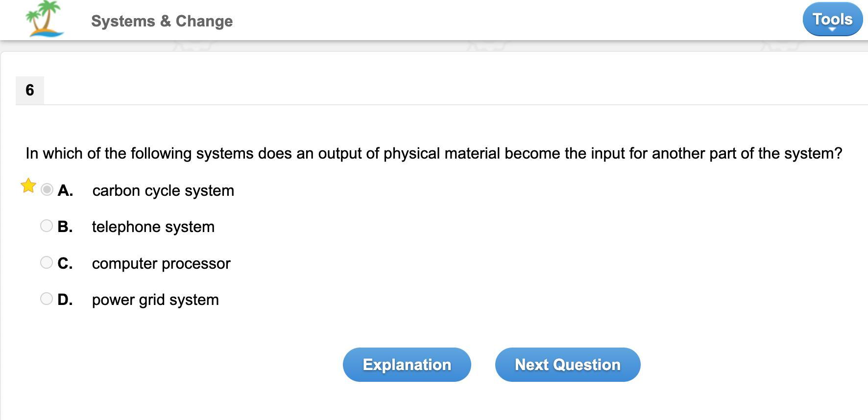The image size is (868, 420).
Task: Select radio button for answer B
Action: 47,226
